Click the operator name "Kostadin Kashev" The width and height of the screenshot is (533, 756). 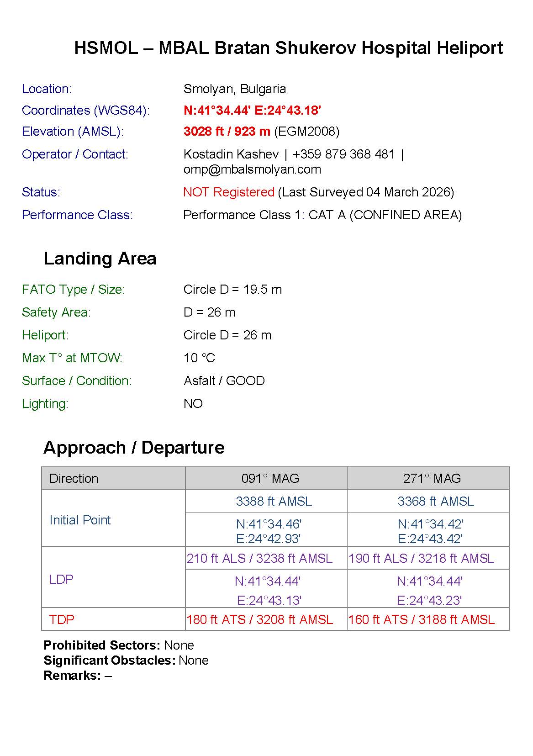point(231,154)
